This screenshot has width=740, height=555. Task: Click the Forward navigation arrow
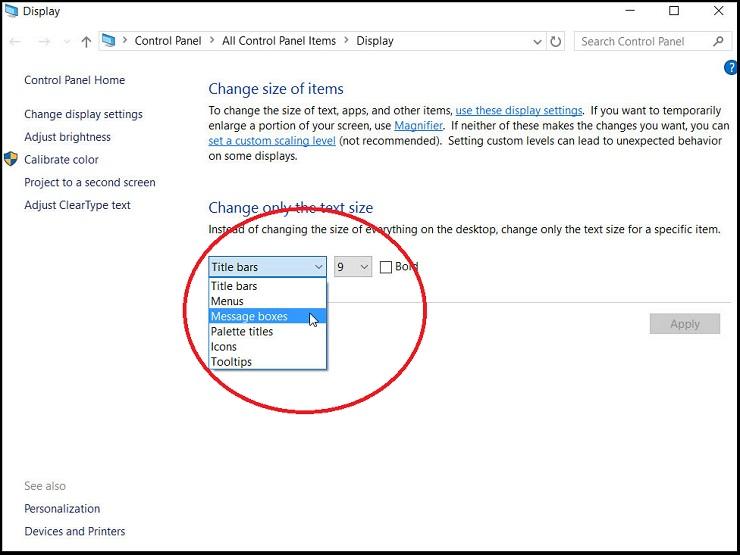(43, 41)
